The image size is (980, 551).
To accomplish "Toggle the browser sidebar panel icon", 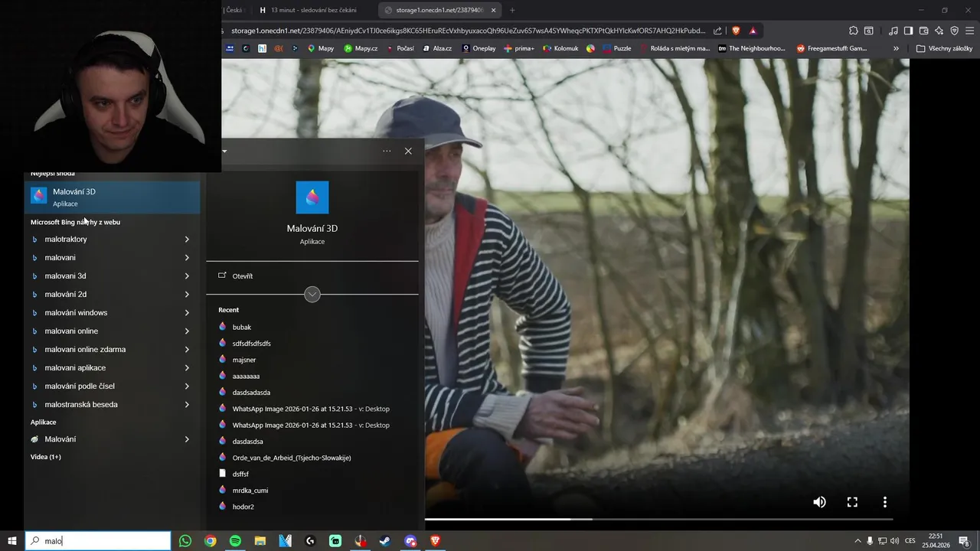I will click(x=908, y=31).
